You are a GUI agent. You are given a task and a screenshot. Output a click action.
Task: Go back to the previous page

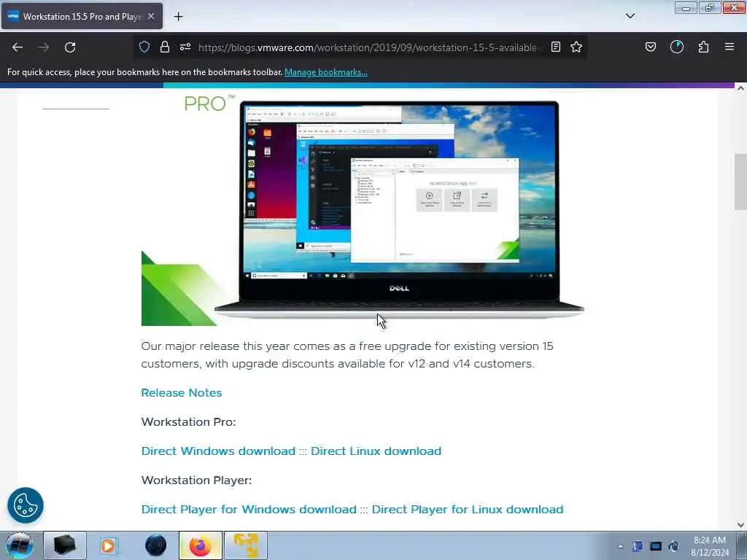click(18, 47)
